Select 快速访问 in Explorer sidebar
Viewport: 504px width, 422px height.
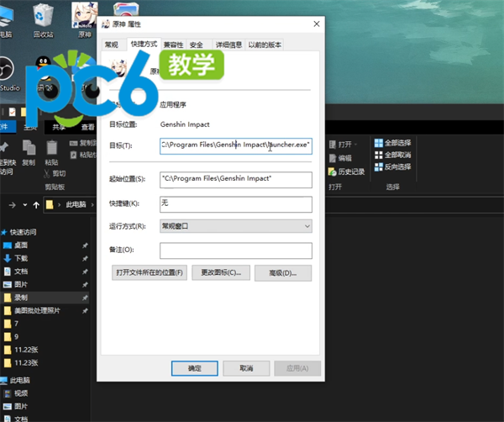[x=23, y=232]
